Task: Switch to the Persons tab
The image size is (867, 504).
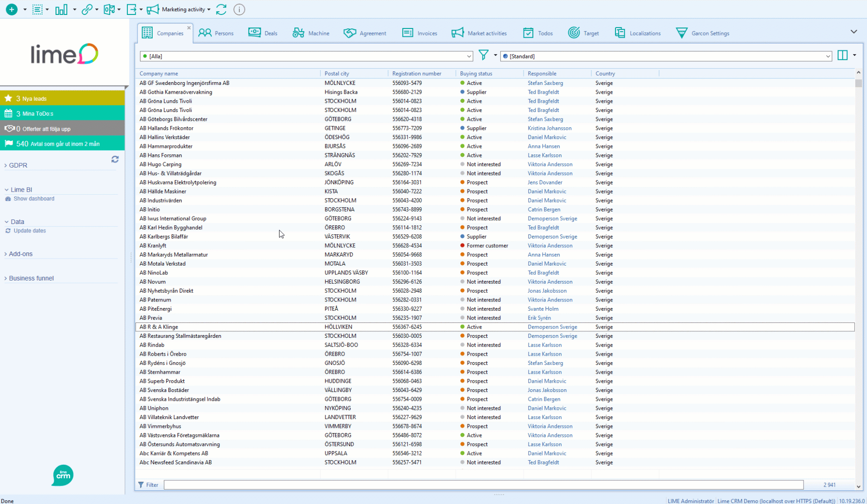Action: pyautogui.click(x=216, y=33)
